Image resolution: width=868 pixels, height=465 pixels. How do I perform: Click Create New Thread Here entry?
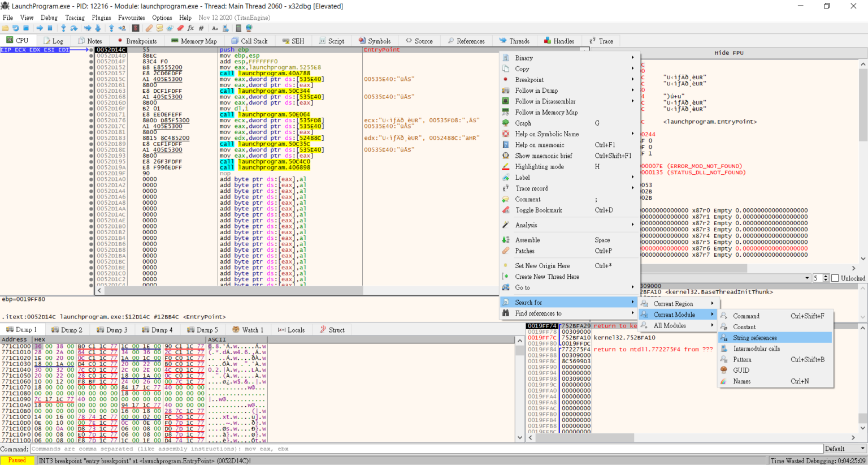(569, 277)
